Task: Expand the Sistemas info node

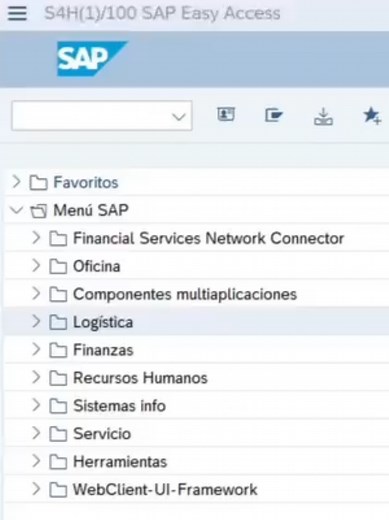Action: point(36,405)
